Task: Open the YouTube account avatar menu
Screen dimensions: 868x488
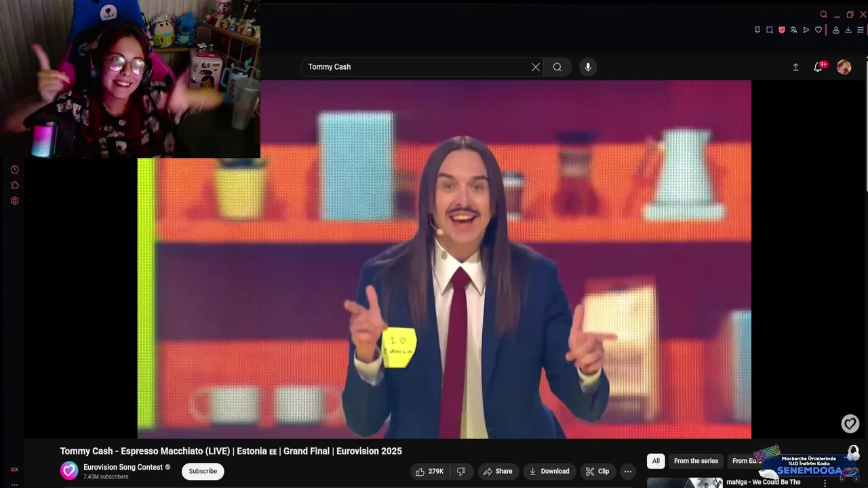Action: pyautogui.click(x=844, y=67)
